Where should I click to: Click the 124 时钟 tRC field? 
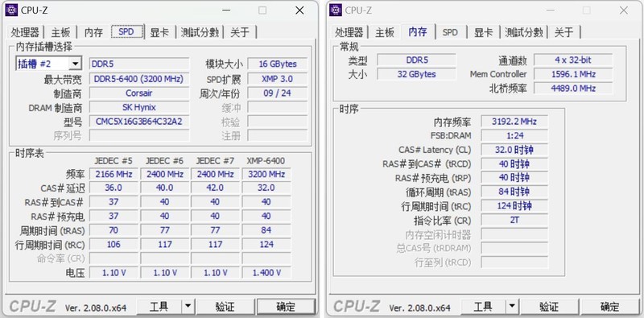pos(514,206)
